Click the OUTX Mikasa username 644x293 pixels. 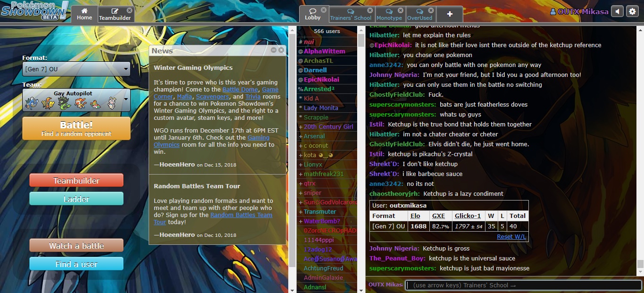(x=579, y=12)
